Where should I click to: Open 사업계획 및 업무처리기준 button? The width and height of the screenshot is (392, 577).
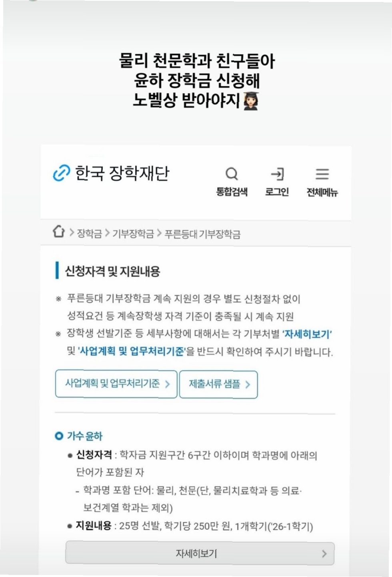116,384
